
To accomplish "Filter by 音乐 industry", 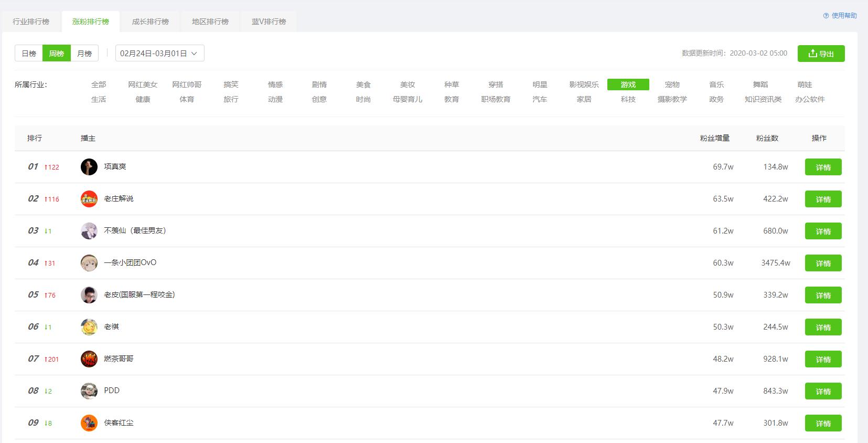I will 716,85.
